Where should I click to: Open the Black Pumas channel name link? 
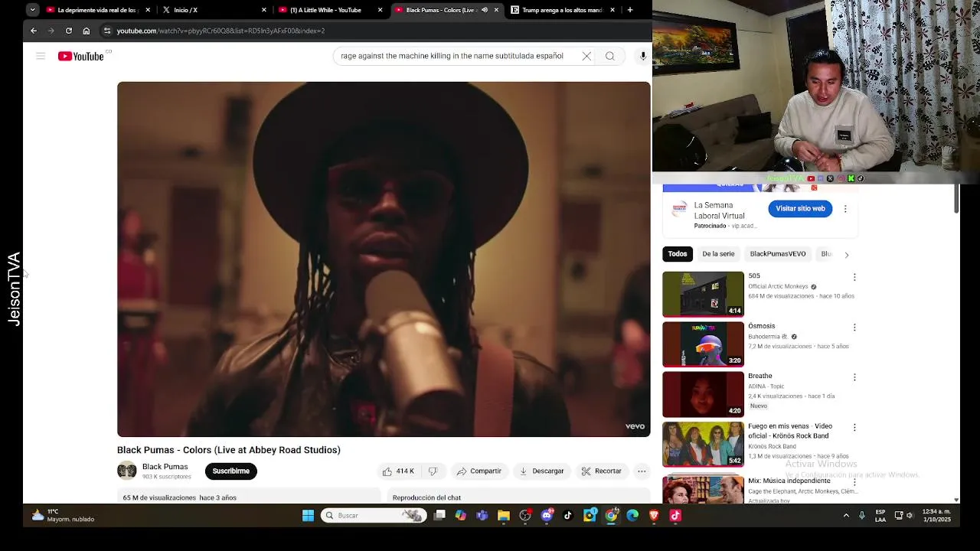pos(165,467)
